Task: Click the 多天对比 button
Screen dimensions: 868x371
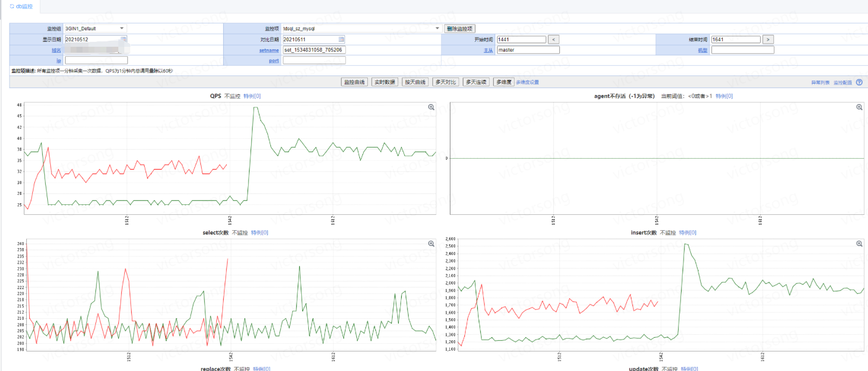Action: click(446, 82)
